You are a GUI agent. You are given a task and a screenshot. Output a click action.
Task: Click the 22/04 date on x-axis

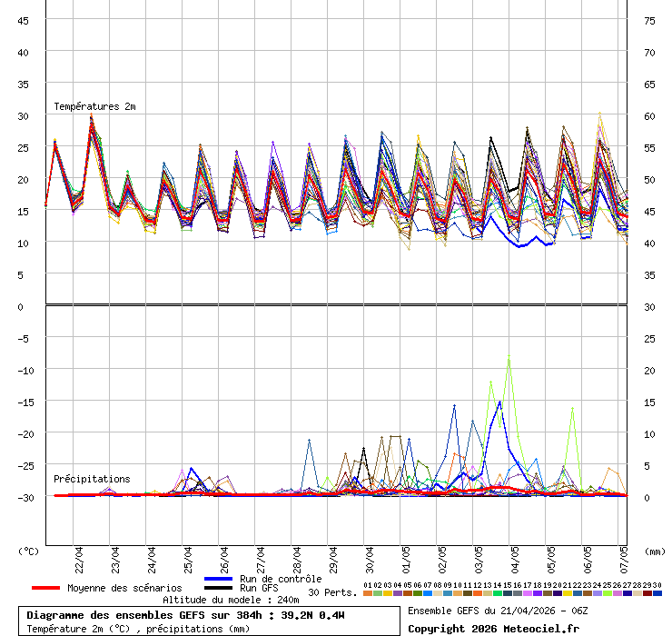click(x=80, y=556)
